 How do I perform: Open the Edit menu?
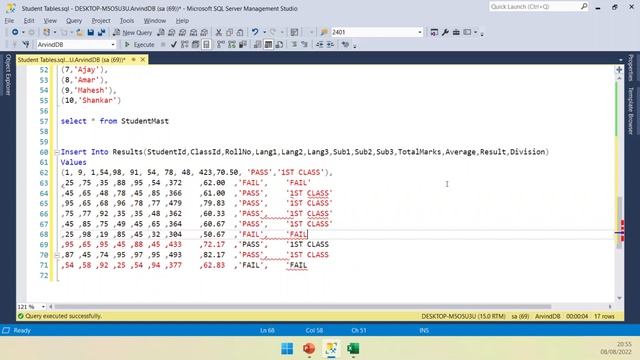click(x=29, y=20)
